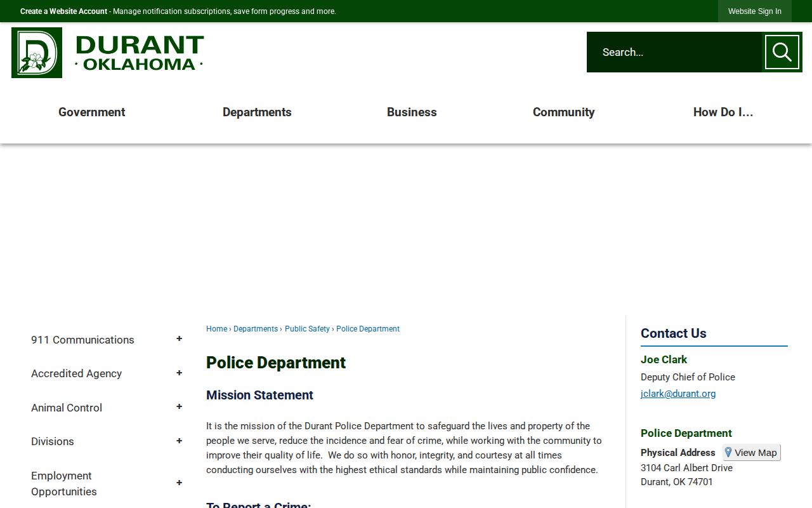Expand the Employment Opportunities submenu
The image size is (812, 508).
[x=179, y=483]
